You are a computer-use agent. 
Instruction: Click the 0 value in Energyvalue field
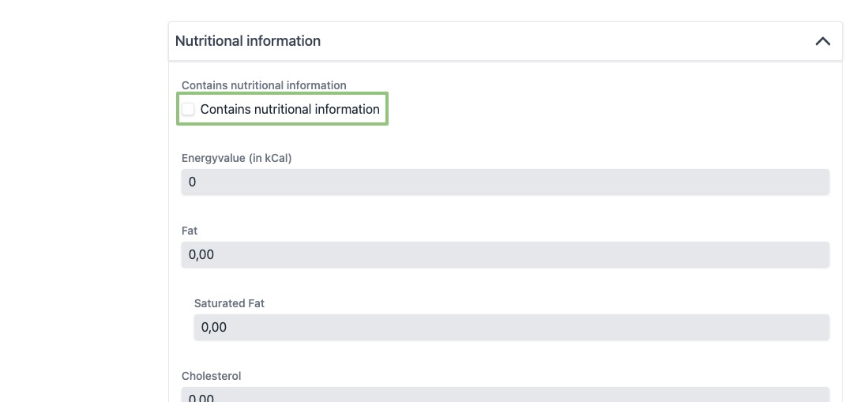pyautogui.click(x=193, y=182)
